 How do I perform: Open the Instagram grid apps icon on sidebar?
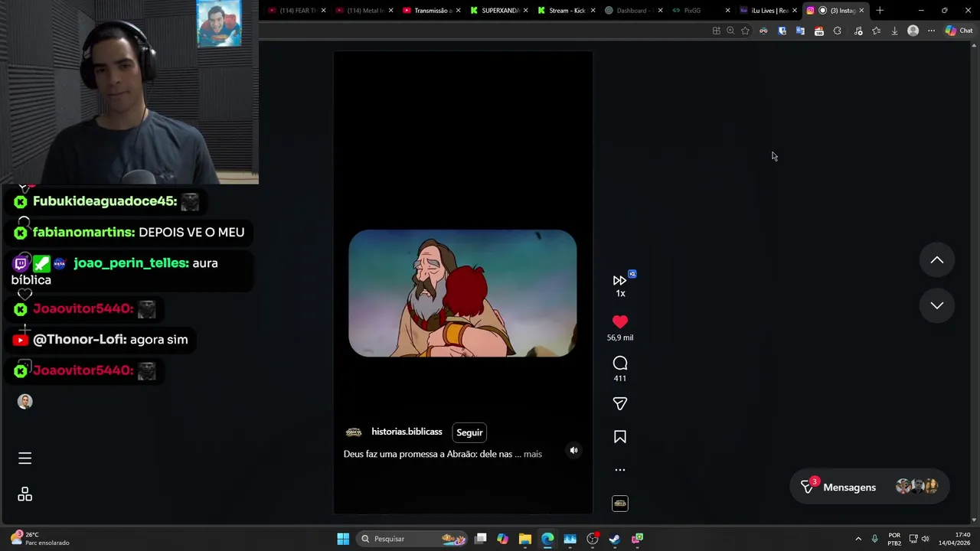[24, 494]
